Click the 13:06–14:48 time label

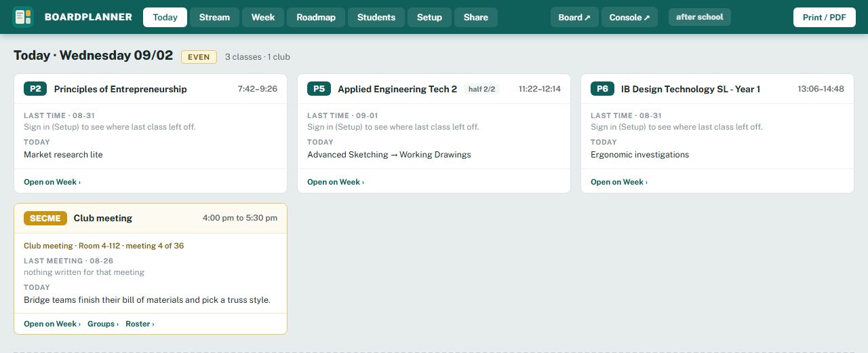[821, 89]
